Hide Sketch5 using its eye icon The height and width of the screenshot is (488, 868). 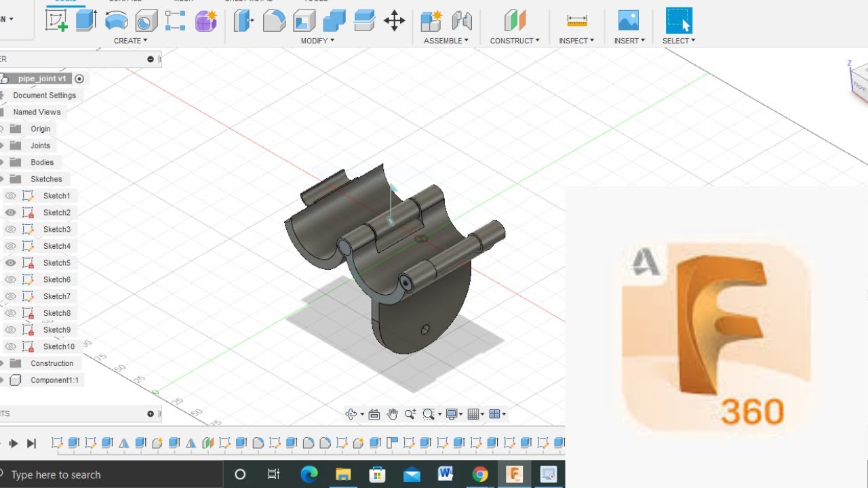[x=10, y=263]
